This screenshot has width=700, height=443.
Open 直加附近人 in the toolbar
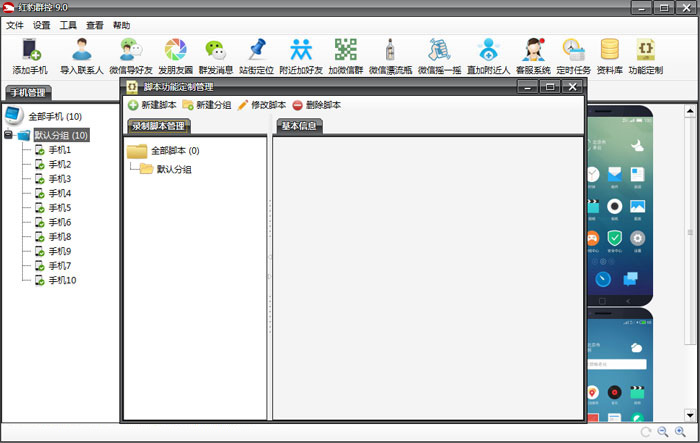[488, 56]
